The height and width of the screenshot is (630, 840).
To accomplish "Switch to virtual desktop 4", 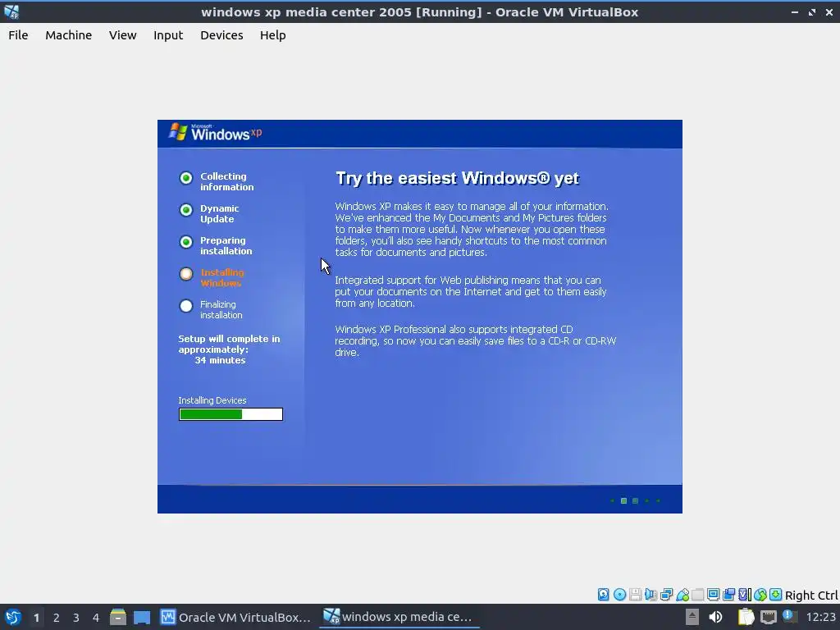I will click(96, 618).
